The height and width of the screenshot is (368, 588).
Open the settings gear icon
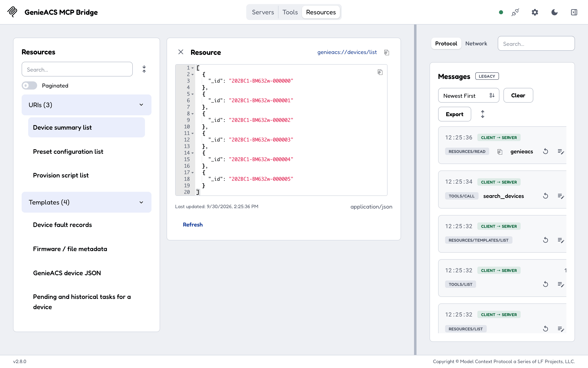click(535, 12)
